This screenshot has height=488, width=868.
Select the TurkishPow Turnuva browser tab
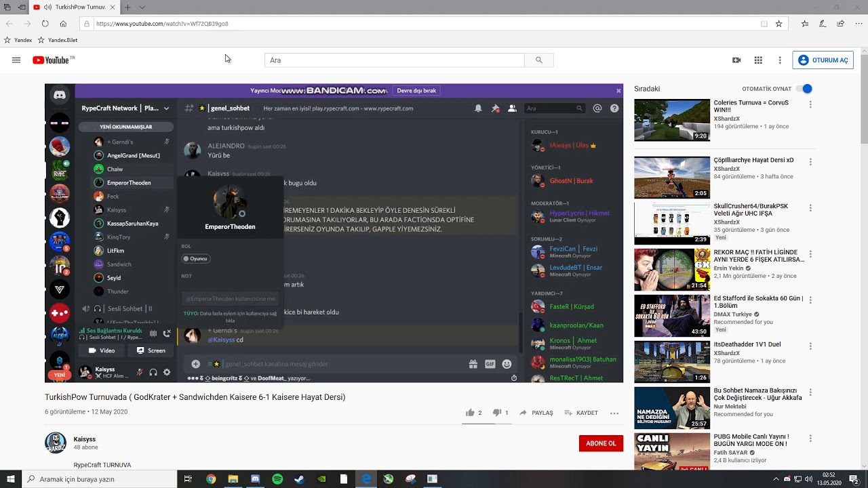pyautogui.click(x=75, y=7)
